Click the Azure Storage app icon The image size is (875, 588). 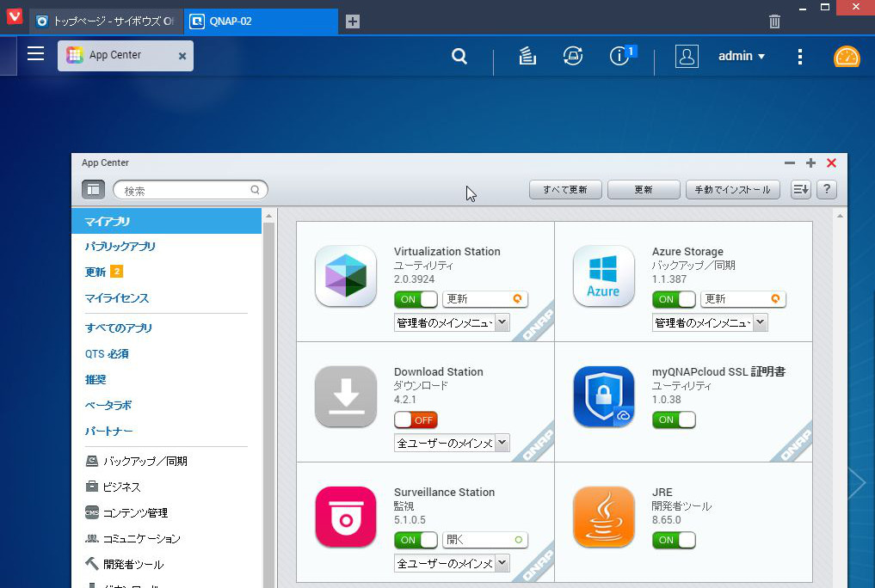pos(604,276)
